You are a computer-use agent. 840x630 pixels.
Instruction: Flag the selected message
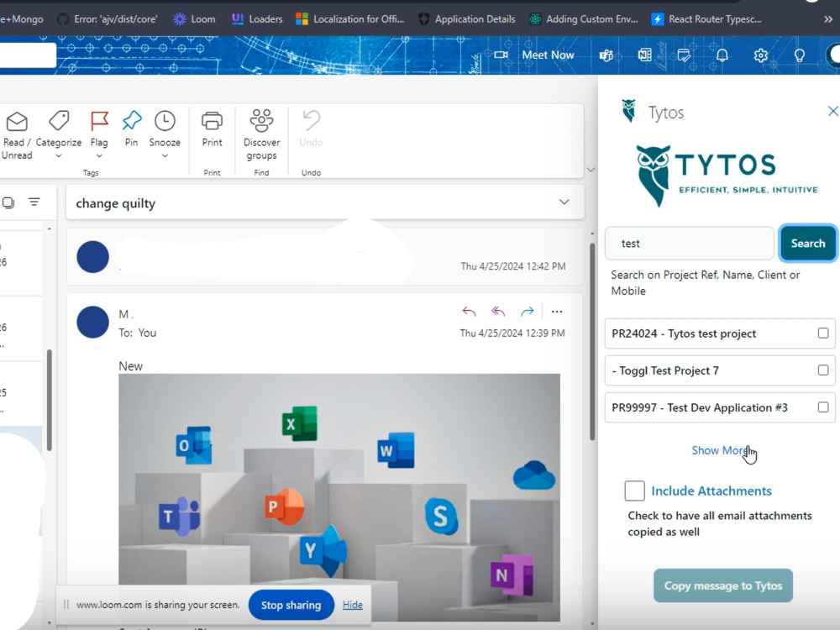coord(99,121)
